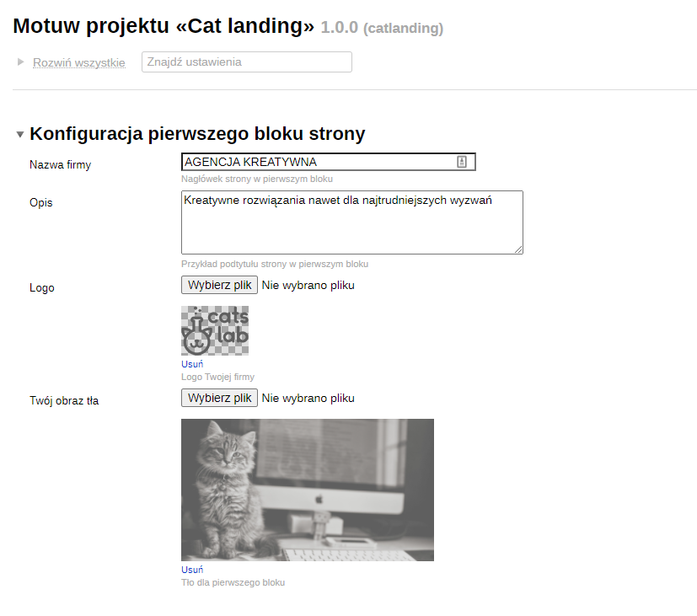Click Nie wybrano pliku text beside Logo
The width and height of the screenshot is (697, 616).
point(308,286)
